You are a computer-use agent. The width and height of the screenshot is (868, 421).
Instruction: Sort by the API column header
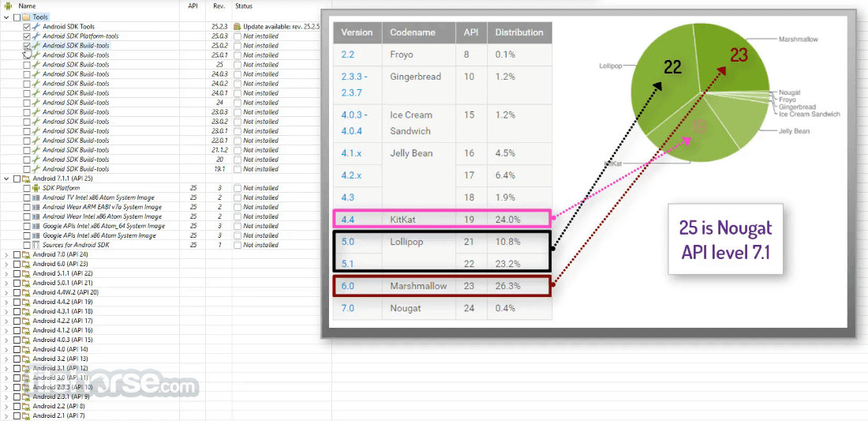pos(192,6)
